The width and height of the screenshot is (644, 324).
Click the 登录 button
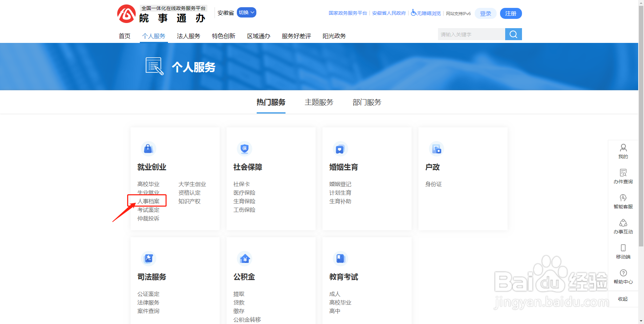[x=486, y=13]
